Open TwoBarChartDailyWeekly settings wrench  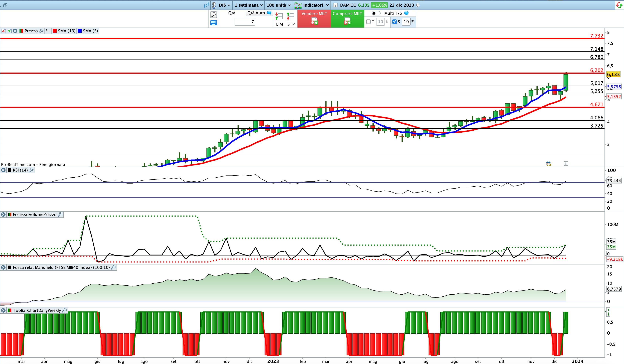click(65, 310)
